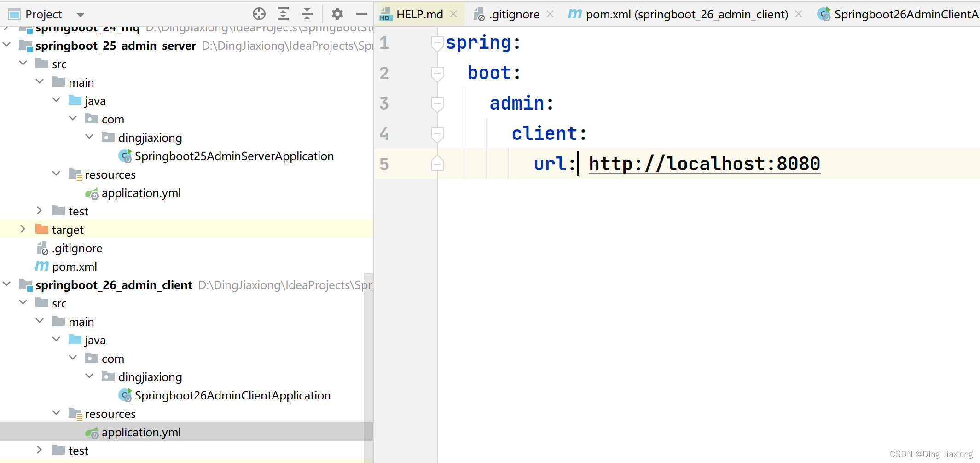
Task: Close the pom.xml editor tab
Action: point(799,14)
